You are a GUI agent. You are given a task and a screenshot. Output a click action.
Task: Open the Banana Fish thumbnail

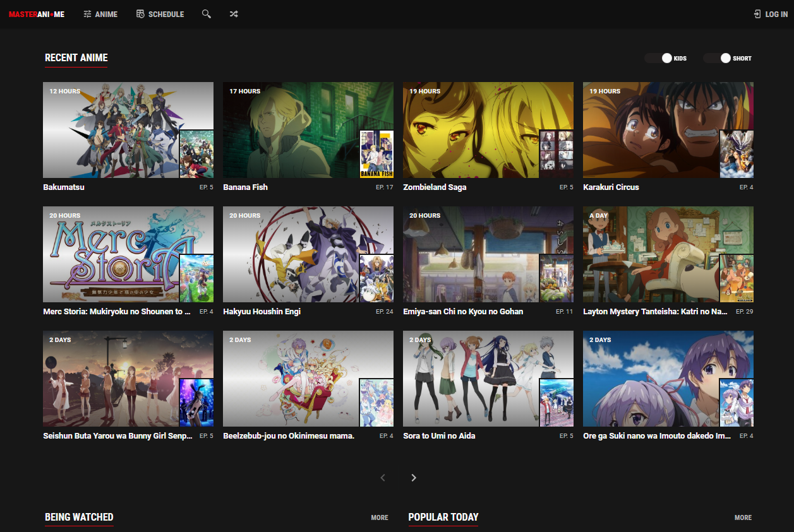(308, 130)
